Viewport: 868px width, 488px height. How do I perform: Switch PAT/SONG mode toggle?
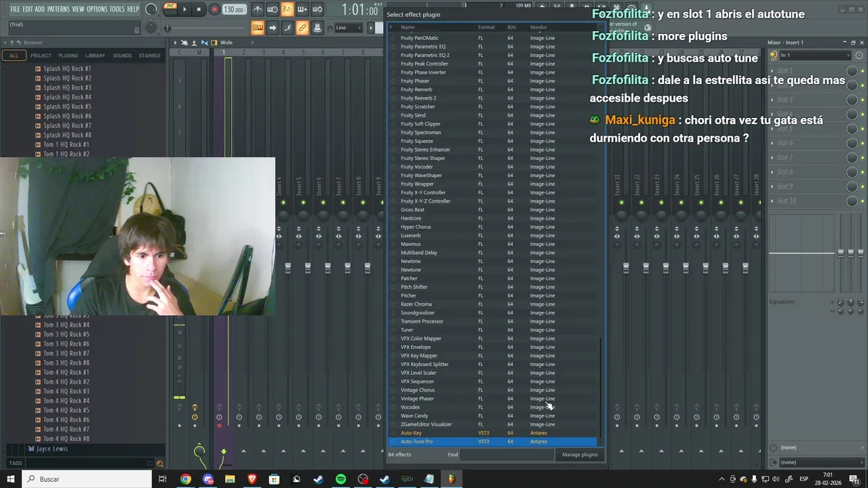[170, 8]
